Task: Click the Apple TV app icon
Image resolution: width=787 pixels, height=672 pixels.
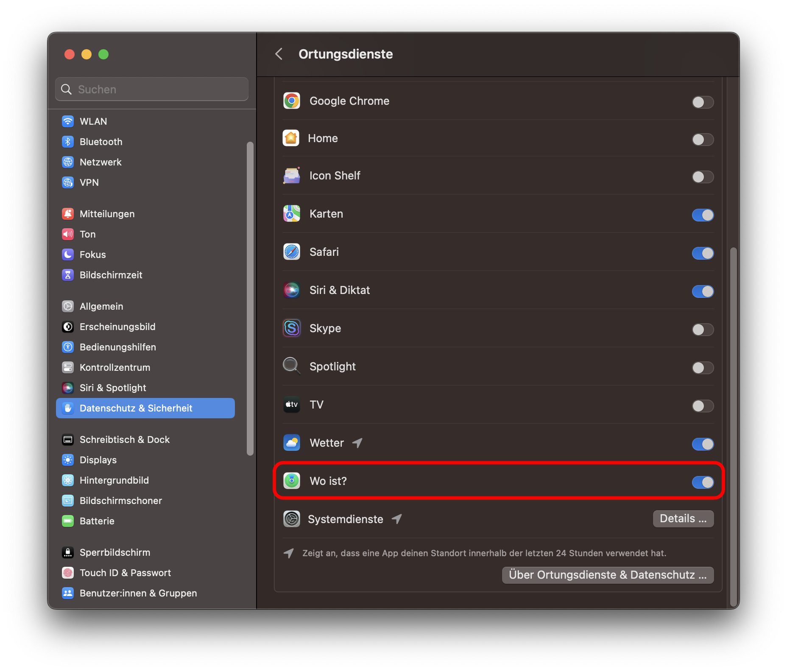Action: click(292, 405)
